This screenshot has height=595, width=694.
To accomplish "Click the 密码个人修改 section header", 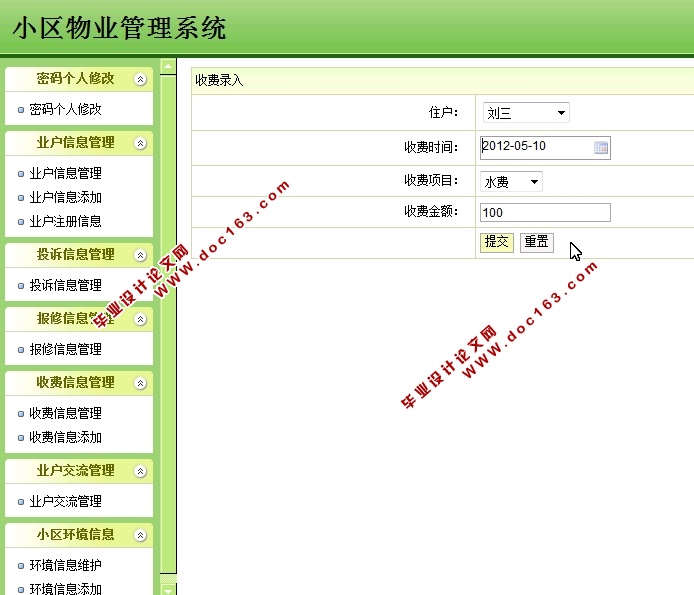I will pyautogui.click(x=79, y=79).
